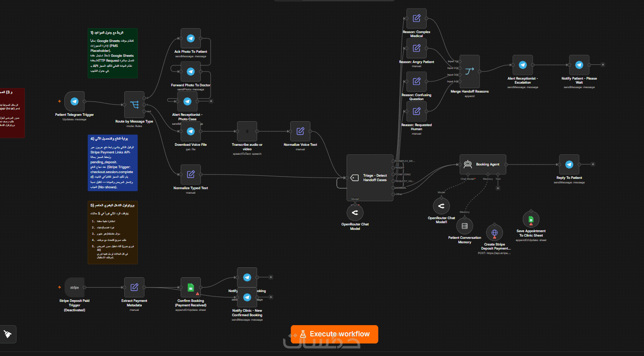Open the Route by Message Type switch node
Screen dimensions: 644x356
(134, 105)
